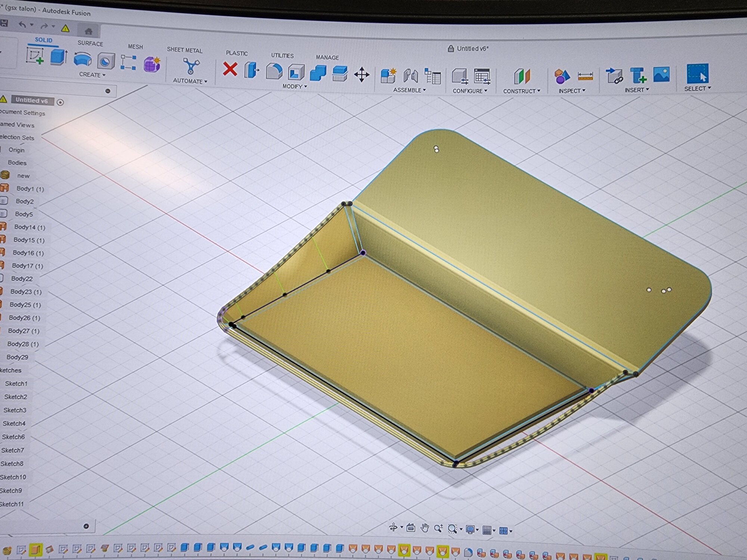Activate the Untitled v6 component radio button
This screenshot has width=747, height=560.
(x=60, y=102)
